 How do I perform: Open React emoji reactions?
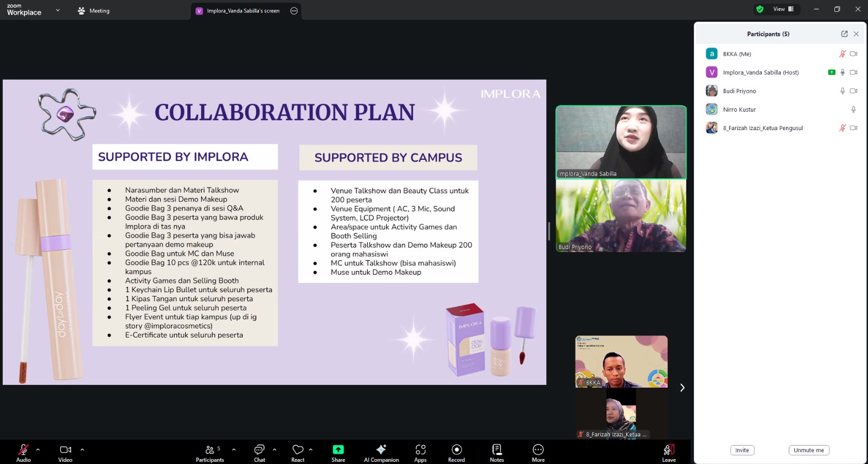point(298,453)
